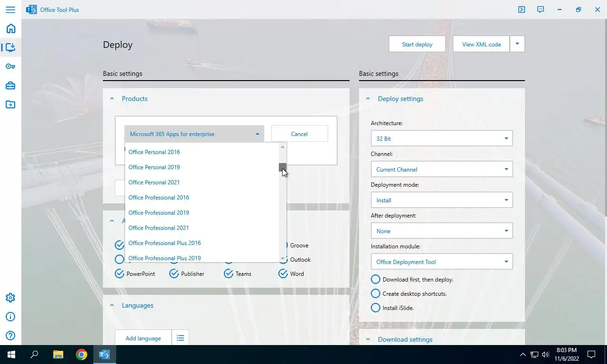Open the feedback chat icon in title bar

coord(541,9)
